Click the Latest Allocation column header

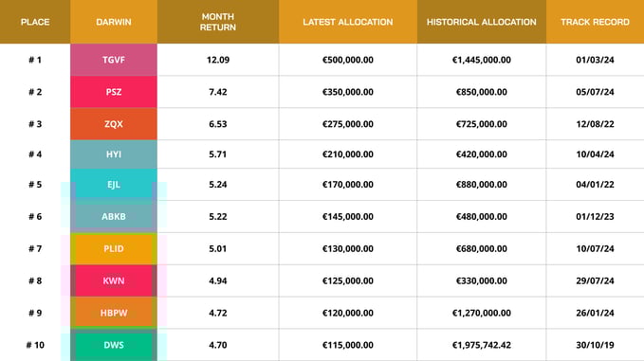click(348, 22)
